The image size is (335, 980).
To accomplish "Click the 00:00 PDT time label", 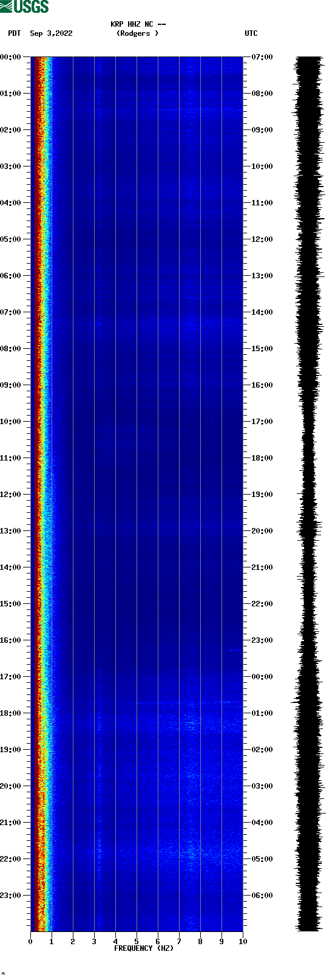I will 11,57.
